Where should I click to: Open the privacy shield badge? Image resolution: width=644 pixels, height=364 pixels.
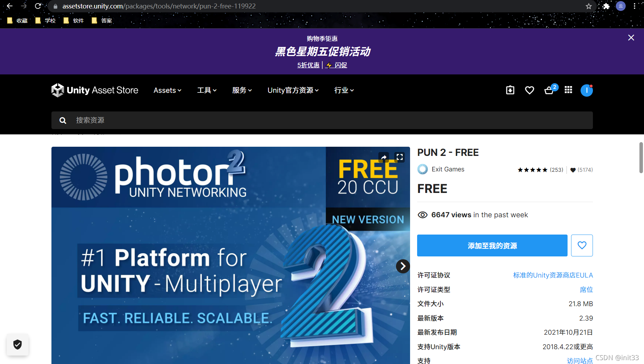coord(18,345)
